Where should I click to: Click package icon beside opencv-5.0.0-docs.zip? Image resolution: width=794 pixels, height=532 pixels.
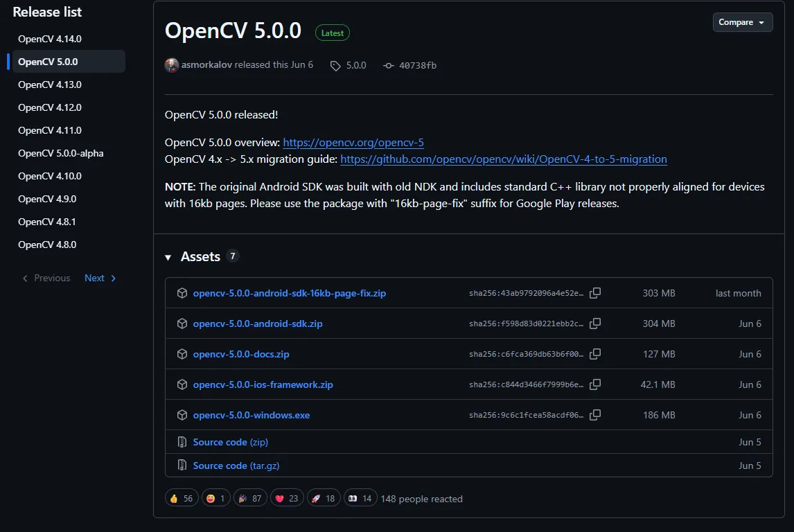coord(182,354)
